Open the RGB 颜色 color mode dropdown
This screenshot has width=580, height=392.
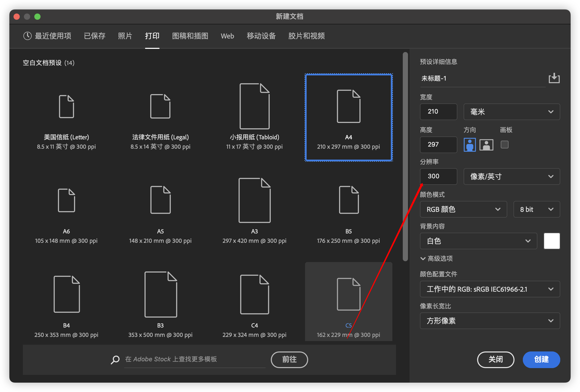click(463, 209)
